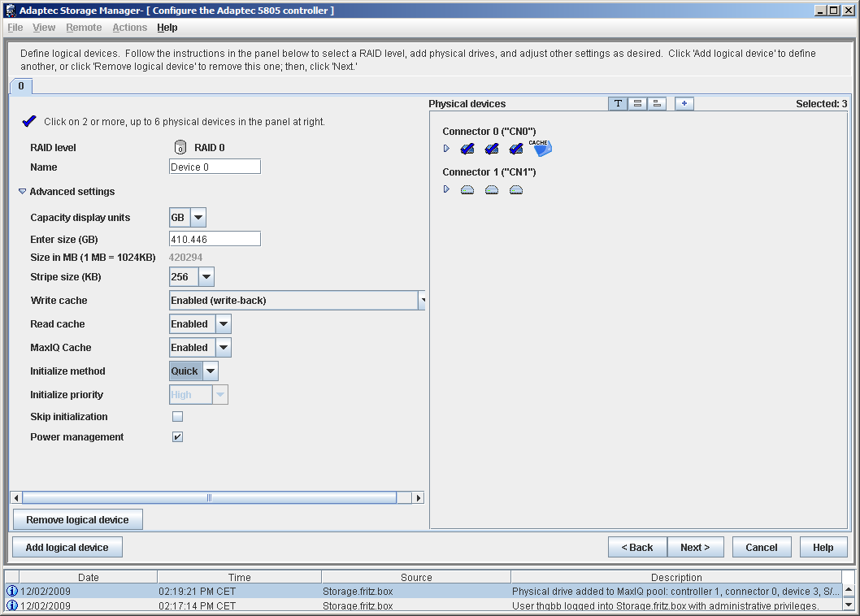Click horizontal scrollbar thumb in settings panel
860x616 pixels.
pos(209,498)
